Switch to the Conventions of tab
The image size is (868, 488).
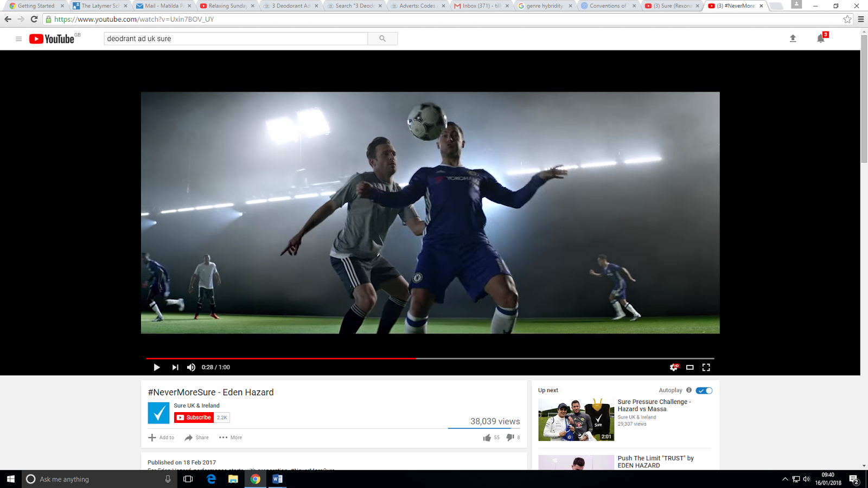click(608, 6)
